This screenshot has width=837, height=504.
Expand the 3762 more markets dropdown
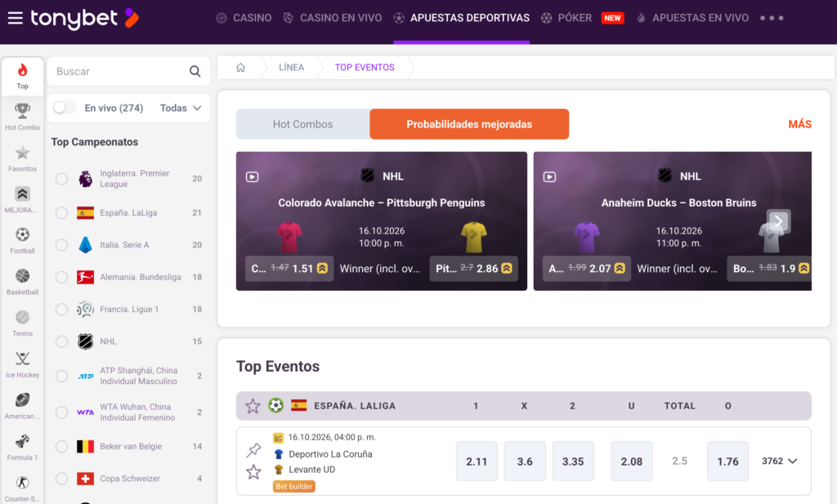(779, 461)
